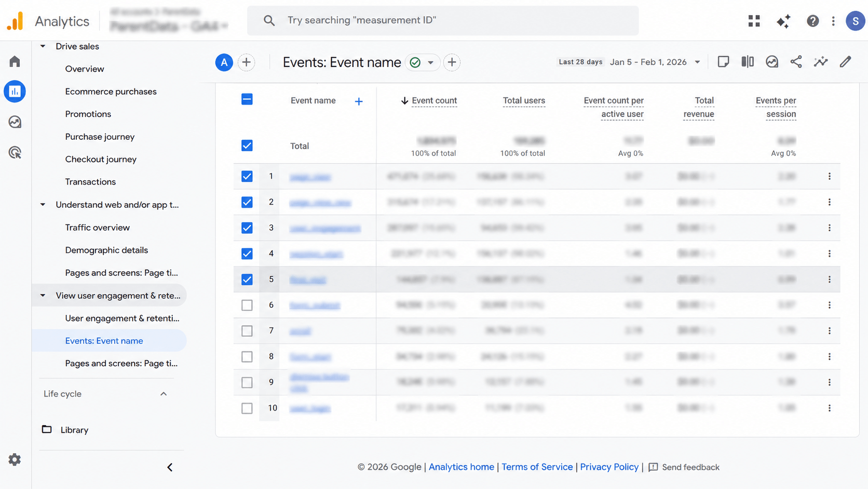The width and height of the screenshot is (868, 489).
Task: Open the Insights chart icon in toolbar
Action: coord(772,62)
